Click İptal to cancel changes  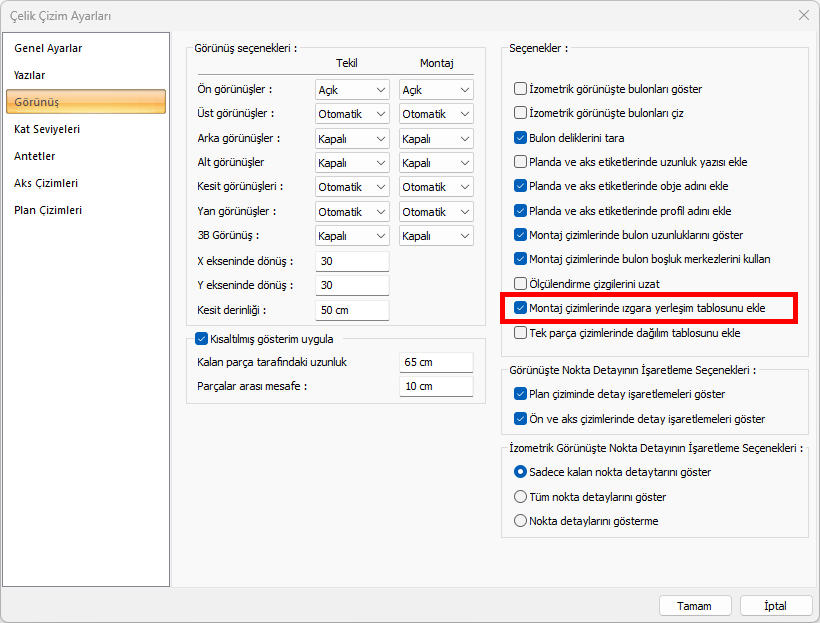coord(776,606)
